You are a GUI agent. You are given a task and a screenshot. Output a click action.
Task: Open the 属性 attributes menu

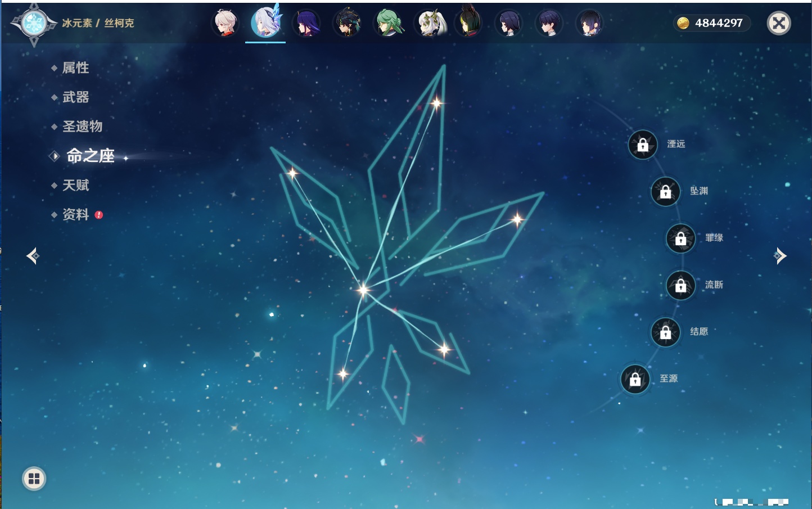pos(75,68)
